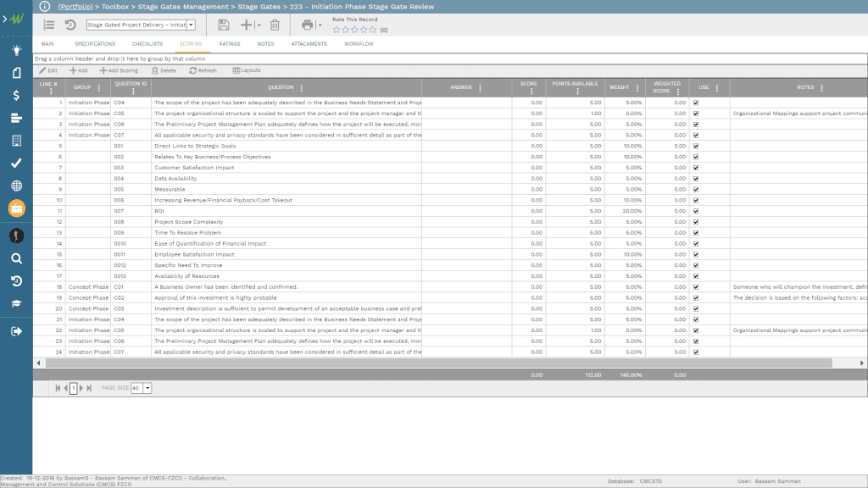Open the Question column header menu
868x488 pixels.
pos(302,87)
